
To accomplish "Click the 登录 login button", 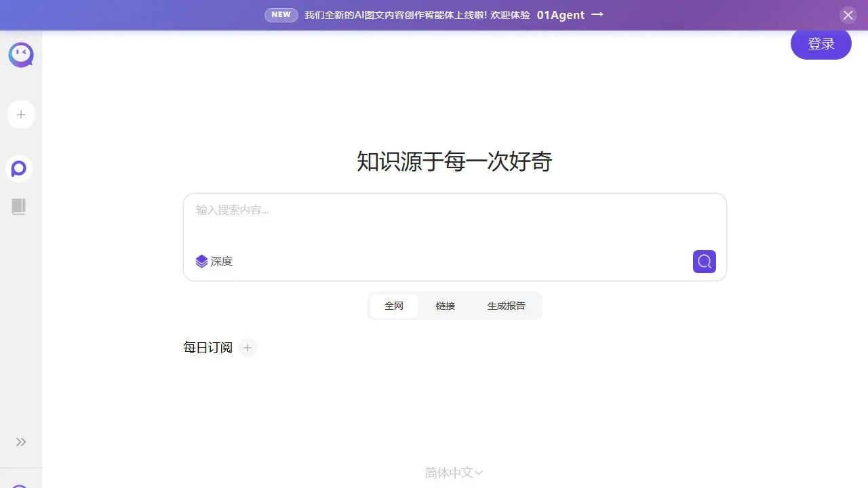I will coord(821,44).
